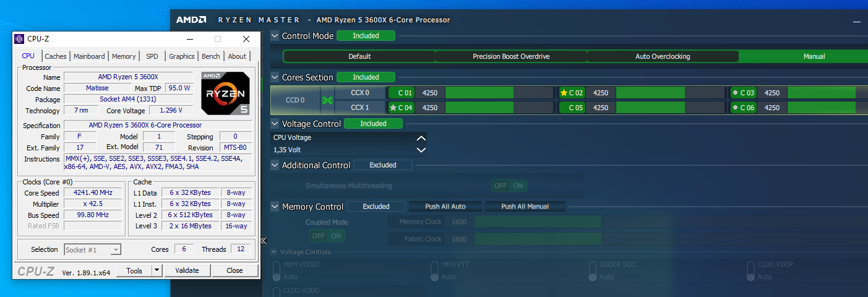Select Precision Boost Overdrive mode

point(511,56)
